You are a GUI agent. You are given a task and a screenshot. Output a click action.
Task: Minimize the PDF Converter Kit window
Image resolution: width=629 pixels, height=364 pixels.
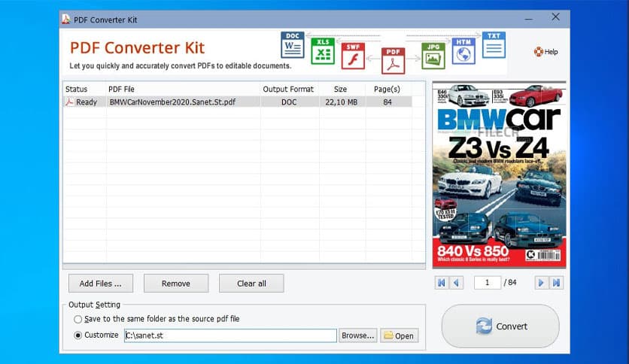pyautogui.click(x=529, y=19)
